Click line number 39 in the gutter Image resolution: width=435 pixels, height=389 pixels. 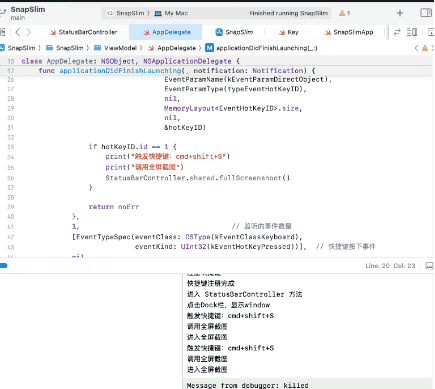(x=11, y=207)
